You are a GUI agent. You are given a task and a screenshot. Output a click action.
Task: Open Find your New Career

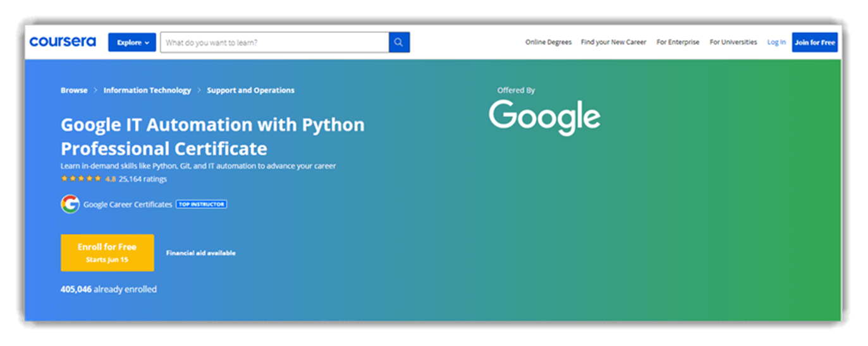click(x=613, y=42)
